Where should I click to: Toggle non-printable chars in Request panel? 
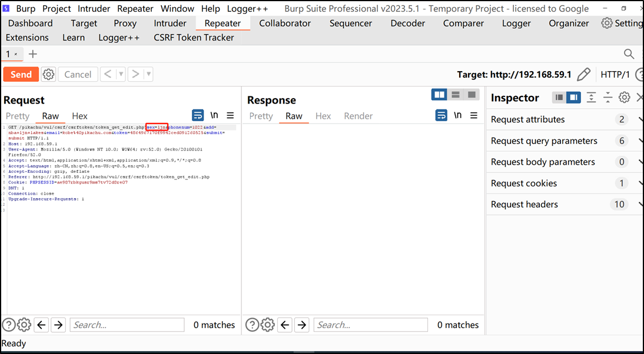[x=214, y=115]
